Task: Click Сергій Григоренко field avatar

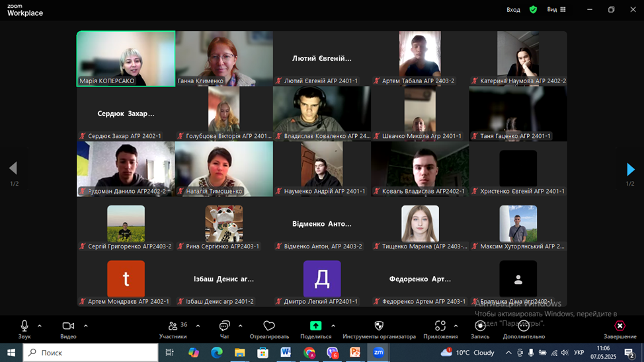Action: click(x=126, y=224)
